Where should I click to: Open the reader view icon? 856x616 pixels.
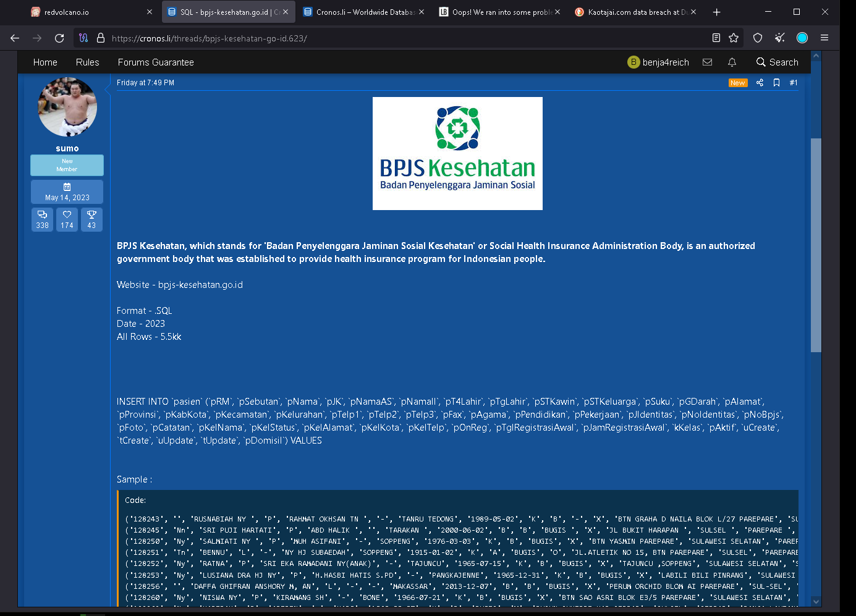click(716, 38)
